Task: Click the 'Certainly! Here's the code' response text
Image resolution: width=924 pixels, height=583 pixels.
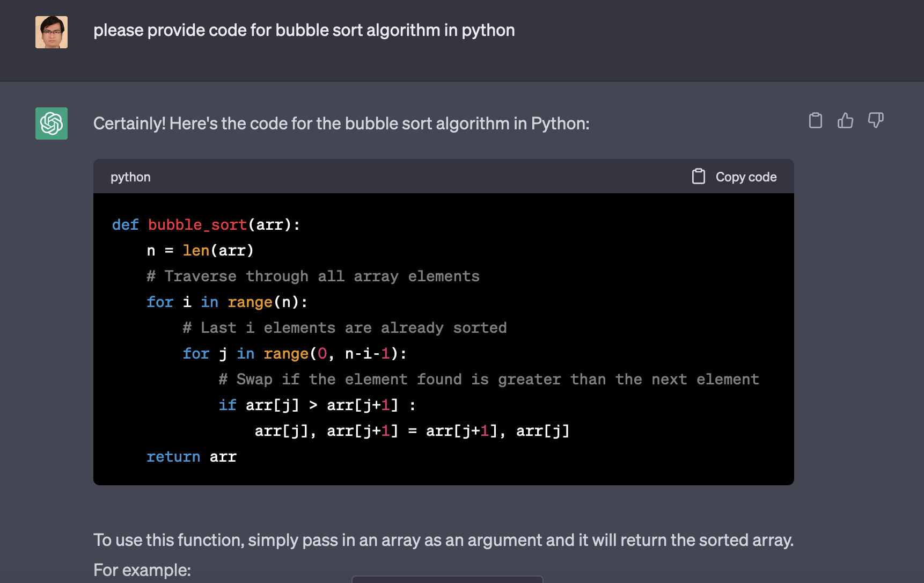Action: pyautogui.click(x=341, y=123)
